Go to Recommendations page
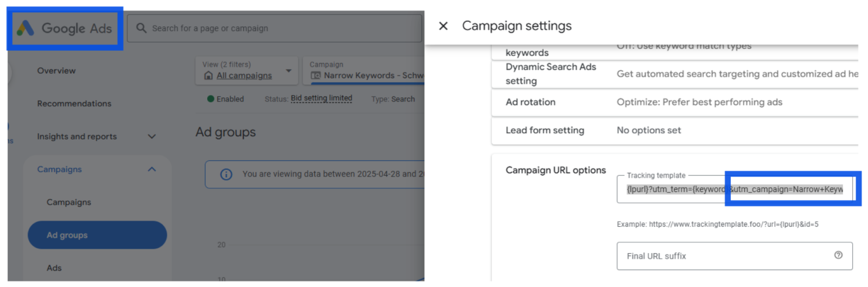Screen dimensions: 868x287 click(74, 104)
